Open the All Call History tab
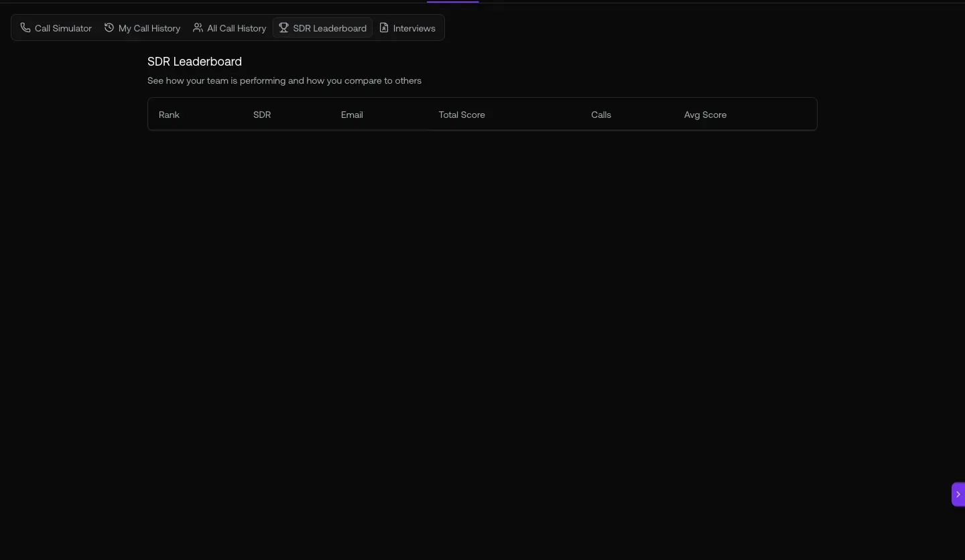 coord(229,28)
